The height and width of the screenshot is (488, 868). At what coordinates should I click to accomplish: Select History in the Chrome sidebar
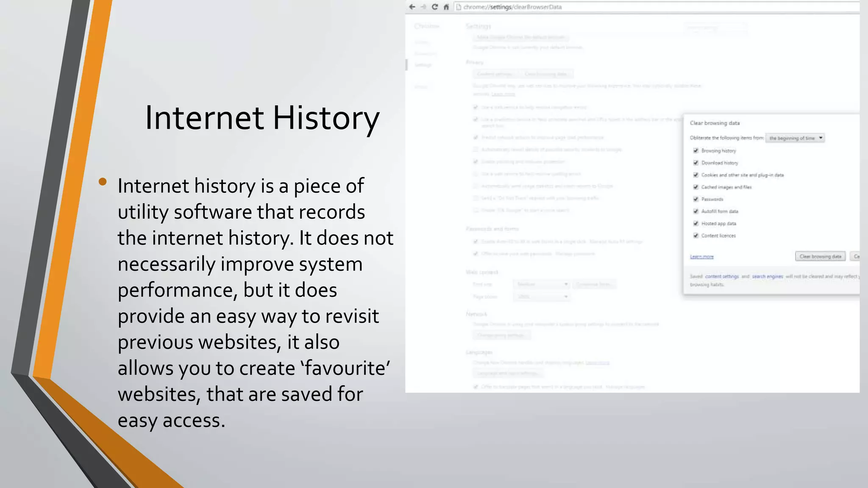[421, 42]
